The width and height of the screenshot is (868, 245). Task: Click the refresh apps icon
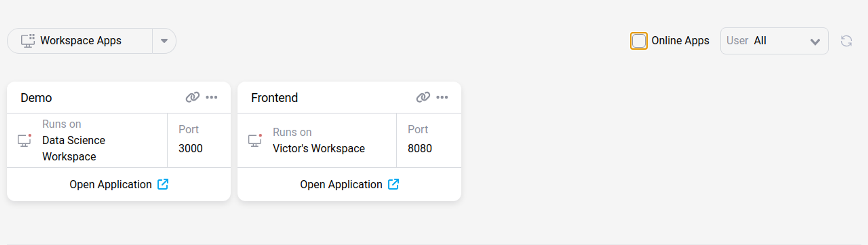846,41
